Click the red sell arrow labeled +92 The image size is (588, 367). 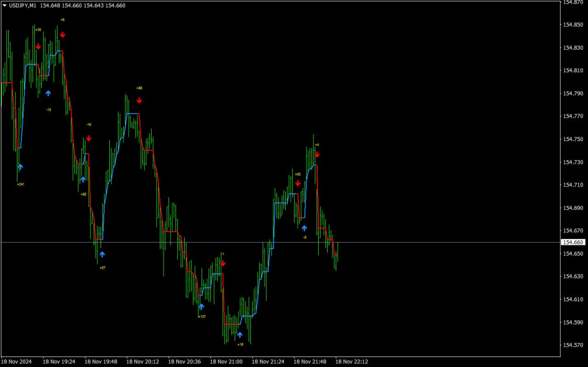(298, 183)
